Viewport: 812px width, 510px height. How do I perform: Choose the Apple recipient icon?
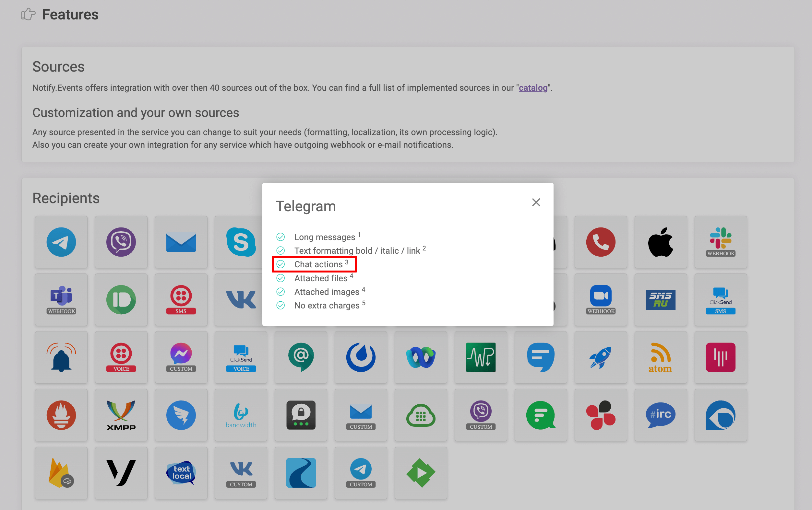661,242
